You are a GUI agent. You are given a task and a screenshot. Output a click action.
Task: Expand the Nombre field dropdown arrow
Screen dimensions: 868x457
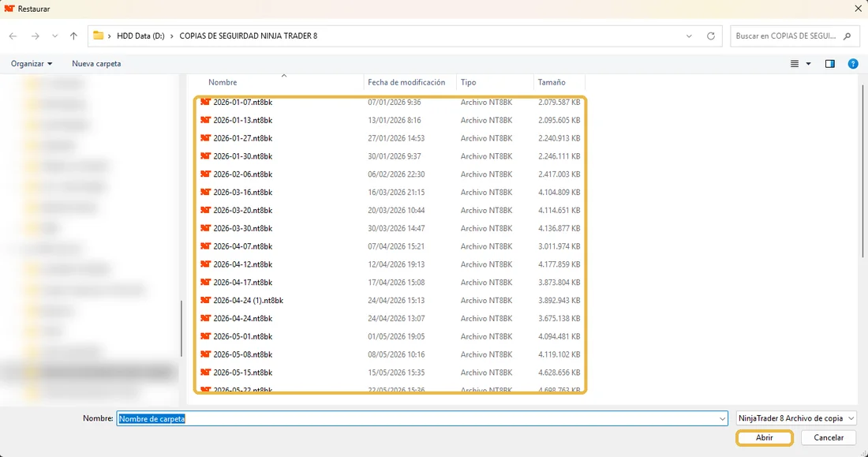point(722,419)
